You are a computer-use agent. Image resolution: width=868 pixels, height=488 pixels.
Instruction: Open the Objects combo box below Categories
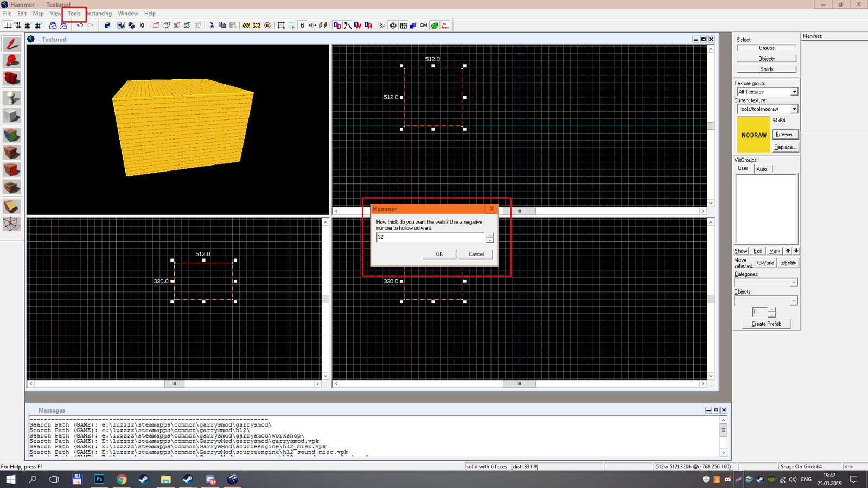pyautogui.click(x=766, y=301)
